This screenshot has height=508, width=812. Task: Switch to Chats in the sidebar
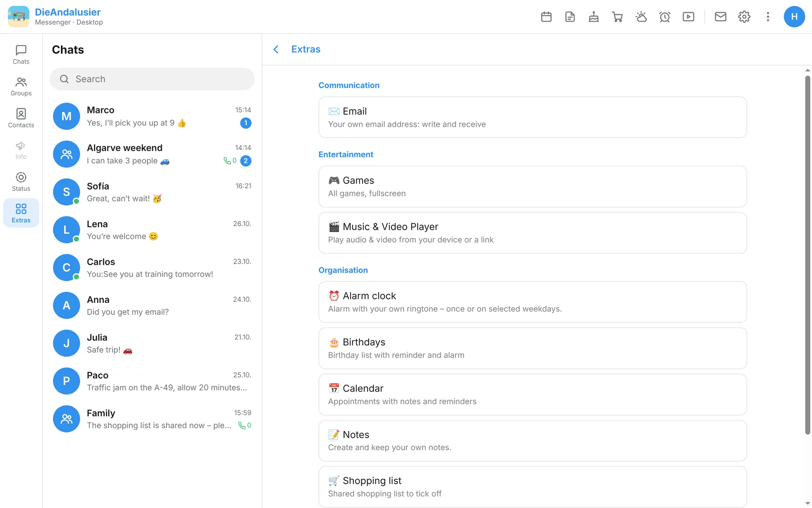tap(21, 55)
